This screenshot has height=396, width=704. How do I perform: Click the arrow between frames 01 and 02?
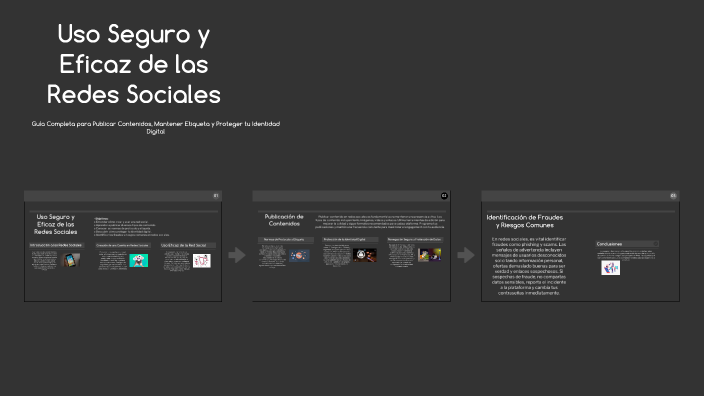[237, 255]
